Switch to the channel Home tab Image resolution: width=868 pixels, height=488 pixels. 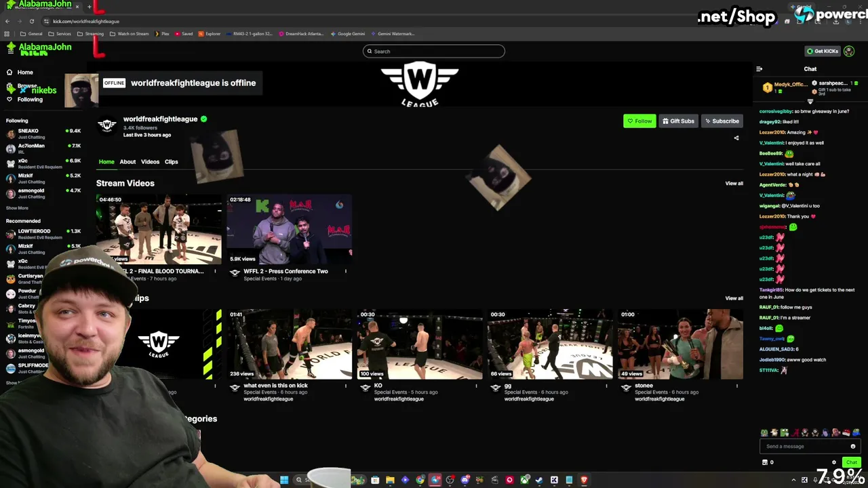[x=106, y=162]
